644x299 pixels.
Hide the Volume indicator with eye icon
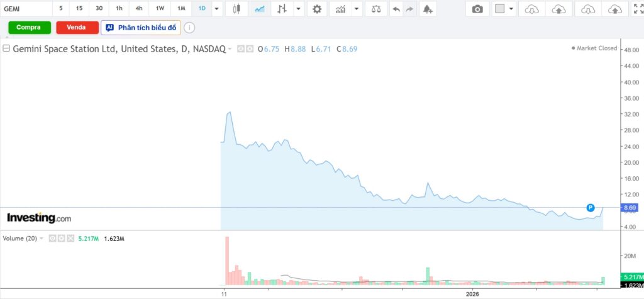pos(52,239)
